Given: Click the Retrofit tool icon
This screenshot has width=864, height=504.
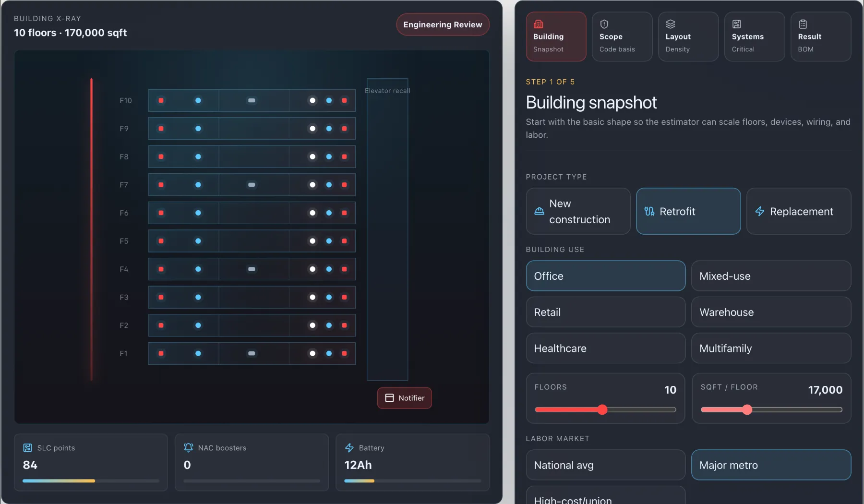Looking at the screenshot, I should point(649,211).
